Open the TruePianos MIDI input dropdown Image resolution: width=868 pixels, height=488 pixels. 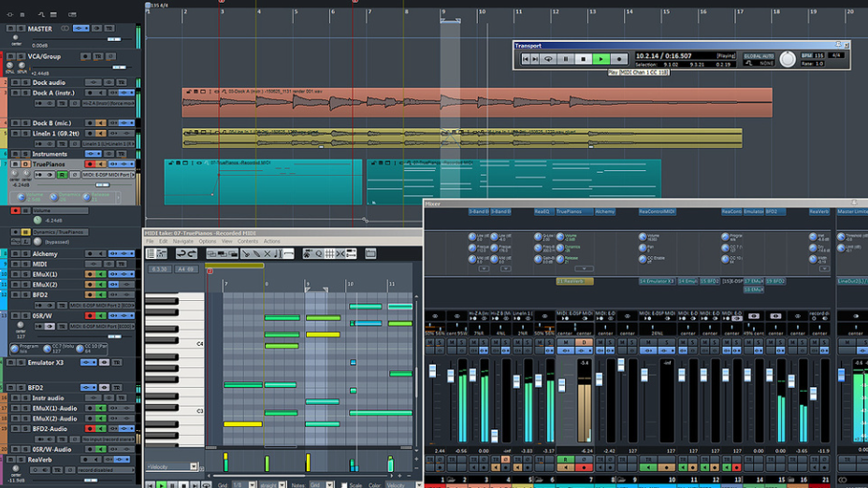tap(106, 174)
